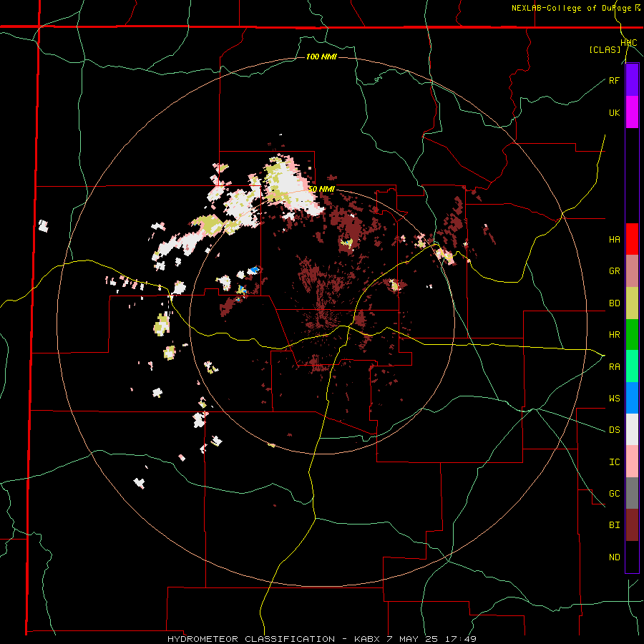644x644 pixels.
Task: Choose the white DS legend swatch
Action: pyautogui.click(x=632, y=429)
